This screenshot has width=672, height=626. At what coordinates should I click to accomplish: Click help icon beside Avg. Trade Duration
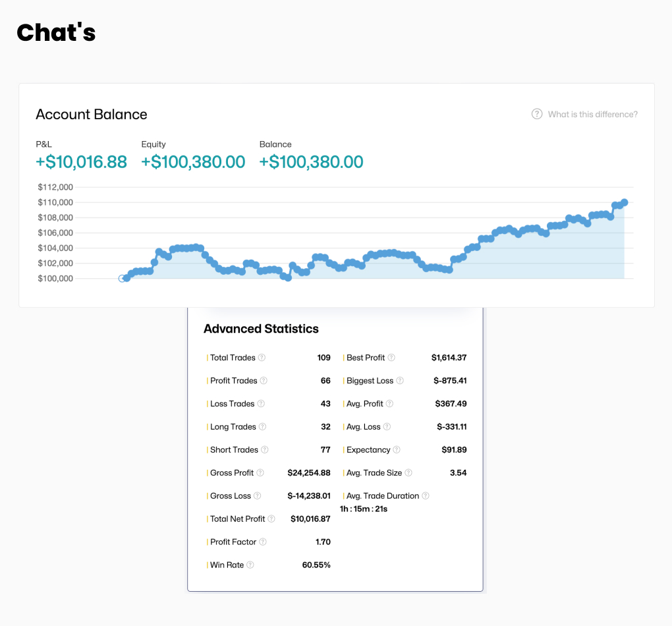coord(426,496)
